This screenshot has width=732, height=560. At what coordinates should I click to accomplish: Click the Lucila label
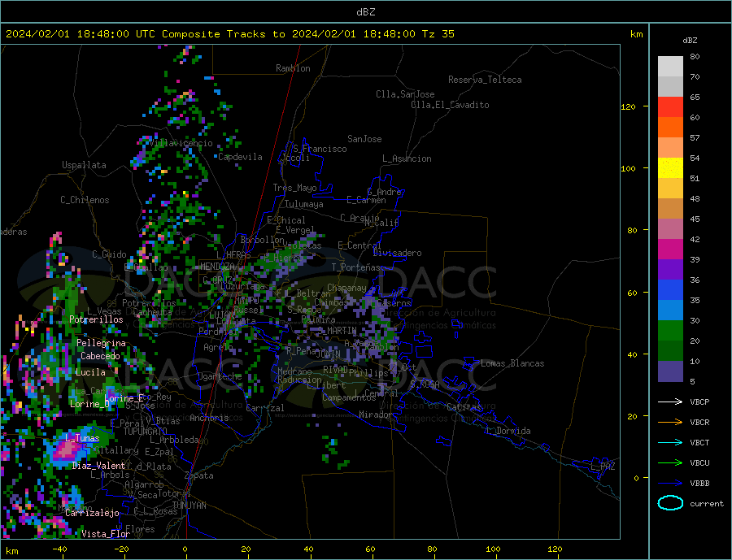(x=90, y=372)
